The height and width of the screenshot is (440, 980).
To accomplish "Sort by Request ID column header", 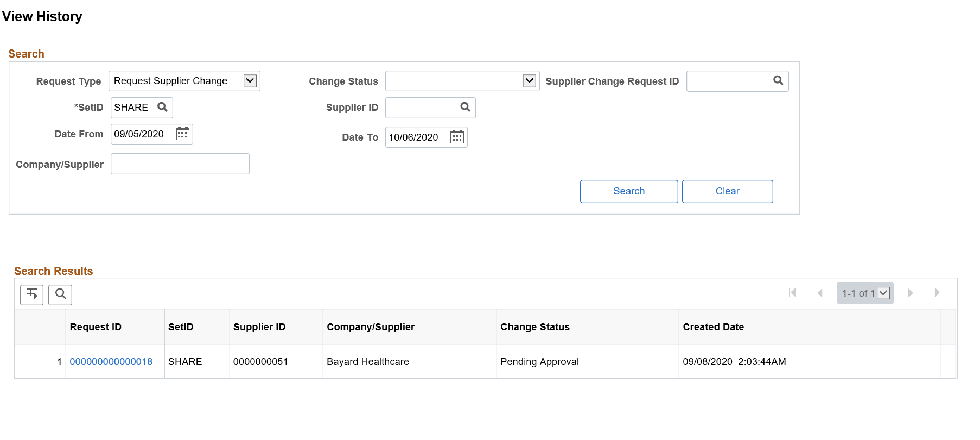I will pos(96,327).
